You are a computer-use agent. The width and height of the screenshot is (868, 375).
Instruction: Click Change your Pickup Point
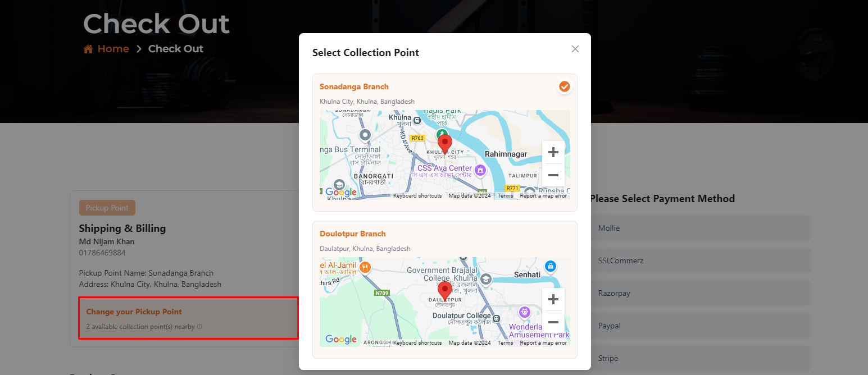(x=134, y=312)
